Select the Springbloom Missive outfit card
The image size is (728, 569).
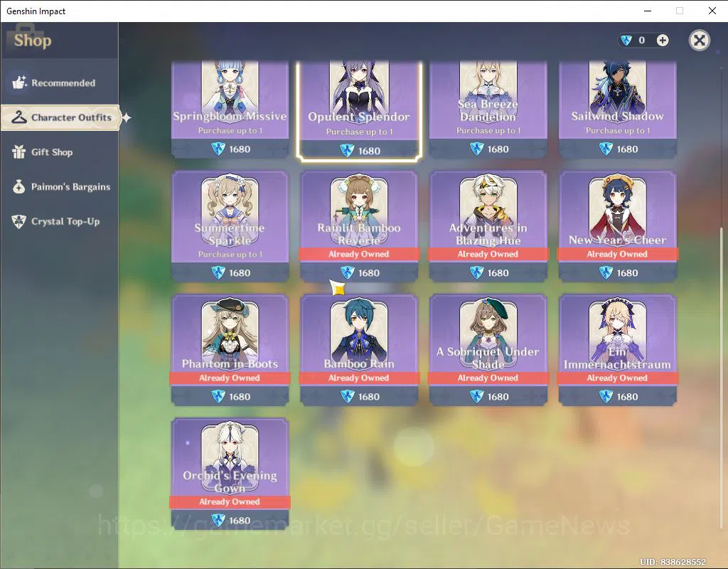(230, 110)
